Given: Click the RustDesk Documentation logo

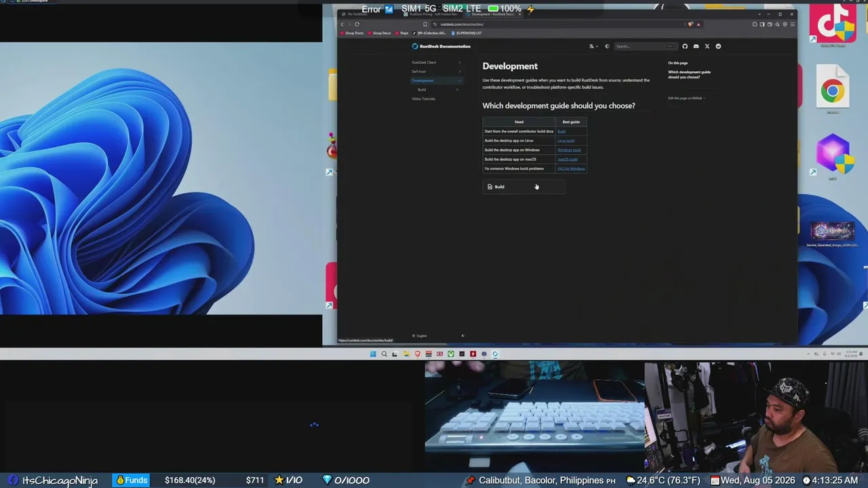Looking at the screenshot, I should (441, 46).
